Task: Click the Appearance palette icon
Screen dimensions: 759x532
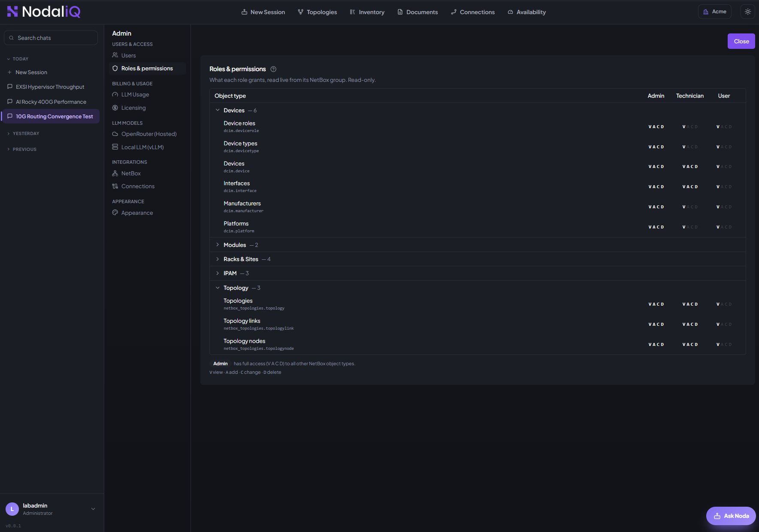Action: [x=115, y=213]
